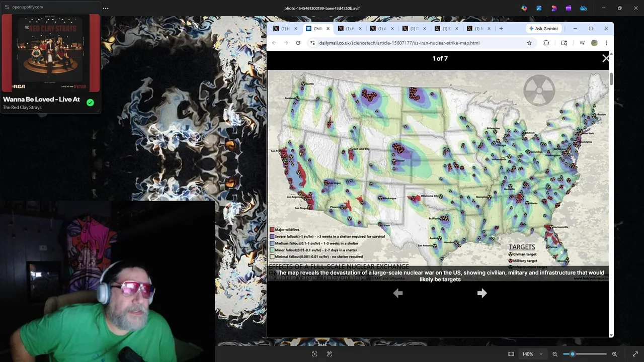Show the previous gallery image with left arrow
Screen dimensions: 644x362
click(398, 293)
